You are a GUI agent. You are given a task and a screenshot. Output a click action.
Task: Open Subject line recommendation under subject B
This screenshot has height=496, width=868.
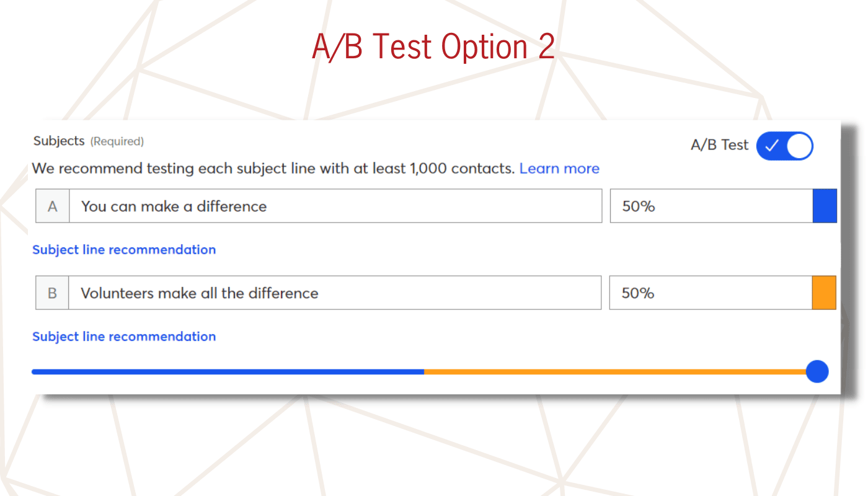click(124, 337)
